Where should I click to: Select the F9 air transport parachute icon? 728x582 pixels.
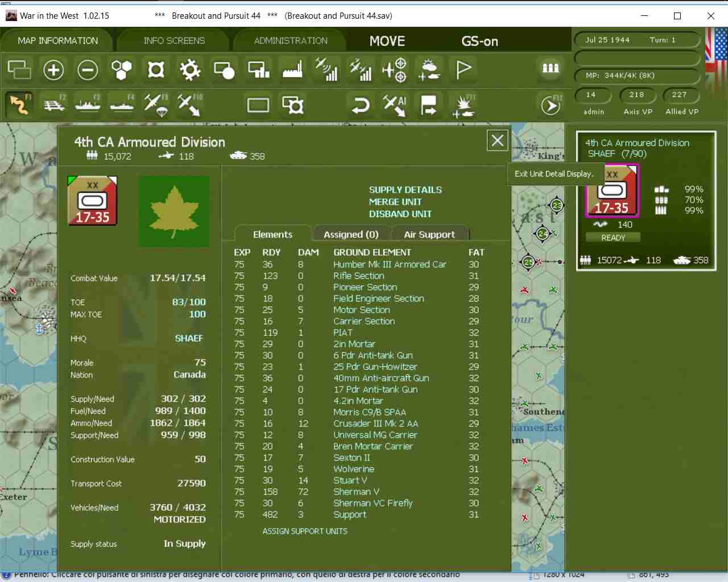pos(156,105)
